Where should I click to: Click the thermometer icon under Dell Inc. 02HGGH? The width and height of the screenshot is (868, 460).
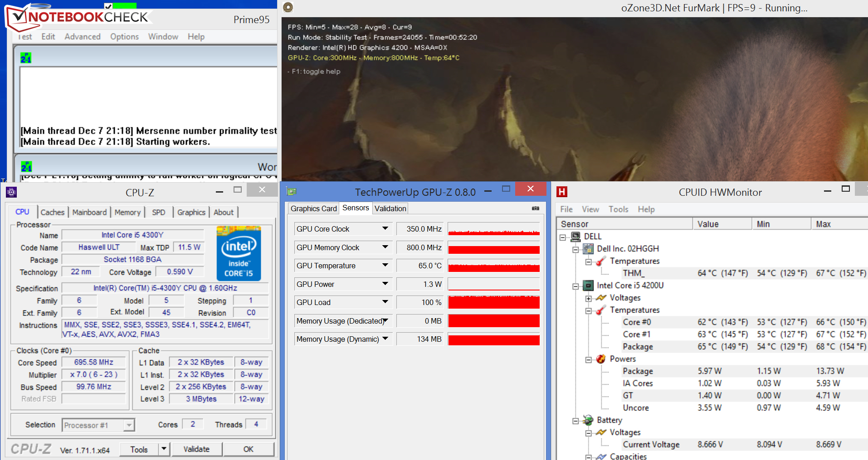pyautogui.click(x=601, y=261)
